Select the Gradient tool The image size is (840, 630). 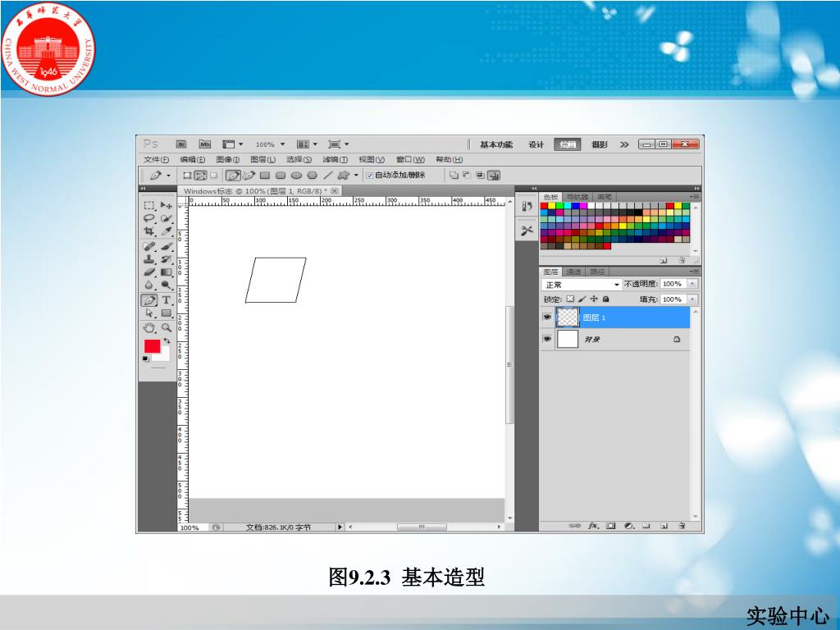click(x=166, y=272)
